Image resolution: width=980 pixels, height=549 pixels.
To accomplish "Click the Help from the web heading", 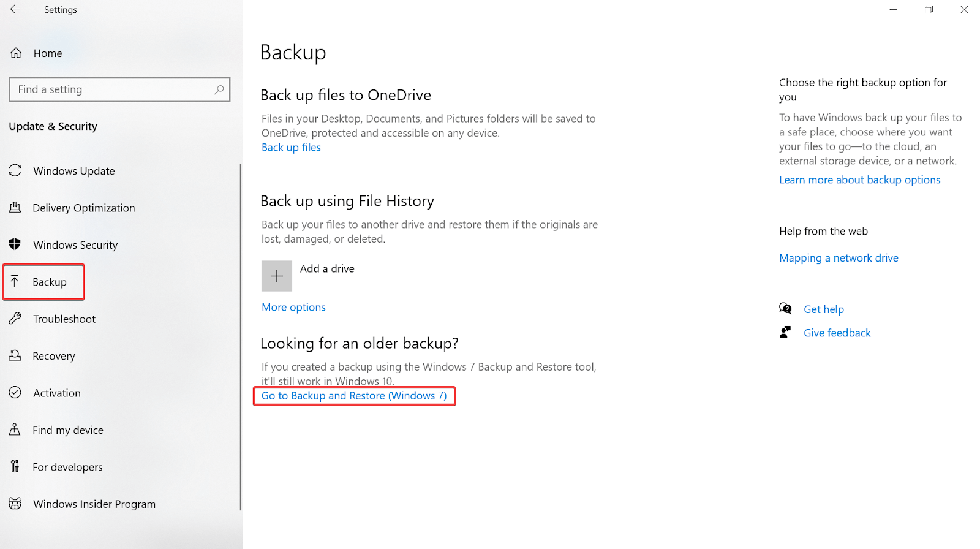I will 823,231.
